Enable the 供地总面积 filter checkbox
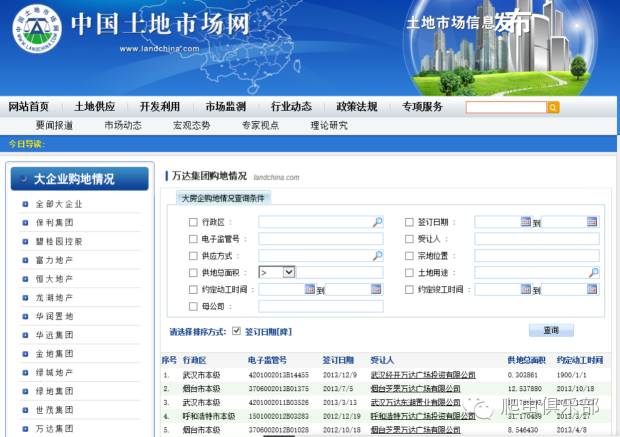This screenshot has width=620, height=437. tap(193, 272)
